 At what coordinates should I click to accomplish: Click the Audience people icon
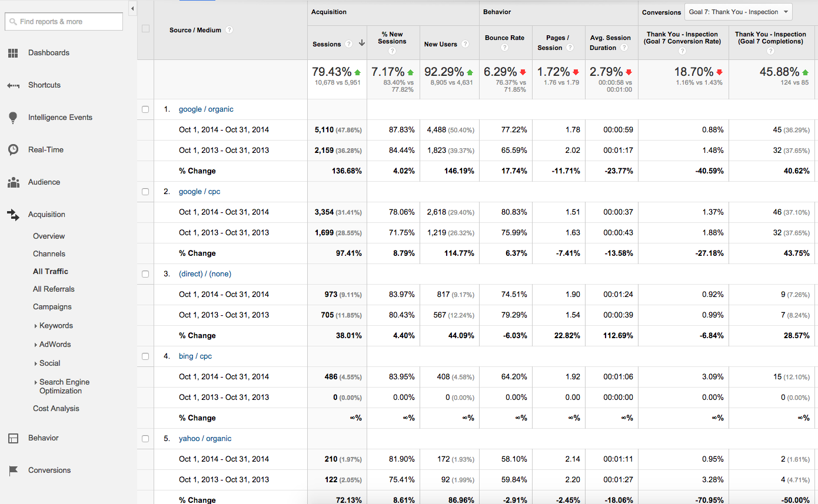pos(13,182)
